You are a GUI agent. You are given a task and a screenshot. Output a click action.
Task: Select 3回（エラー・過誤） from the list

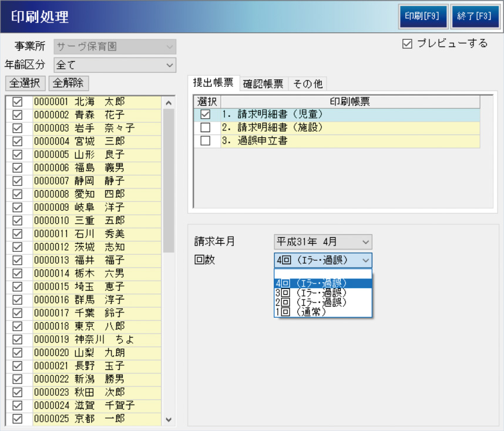pyautogui.click(x=311, y=292)
